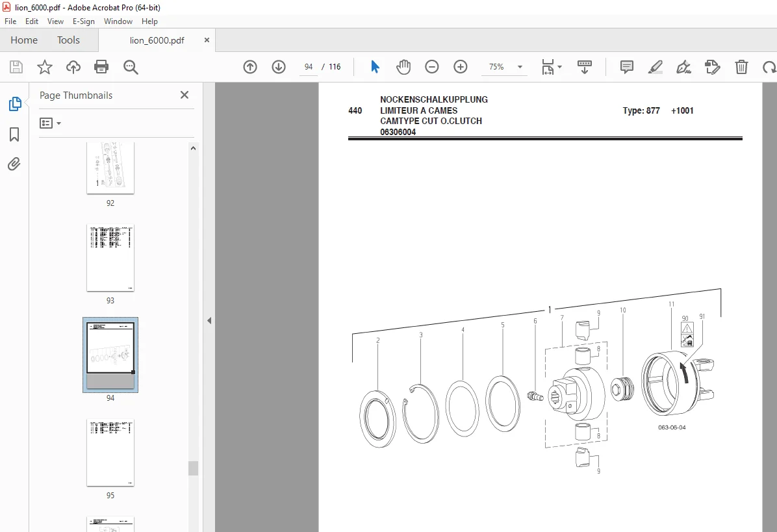The height and width of the screenshot is (532, 777).
Task: Open the Sign document tool
Action: [x=684, y=67]
